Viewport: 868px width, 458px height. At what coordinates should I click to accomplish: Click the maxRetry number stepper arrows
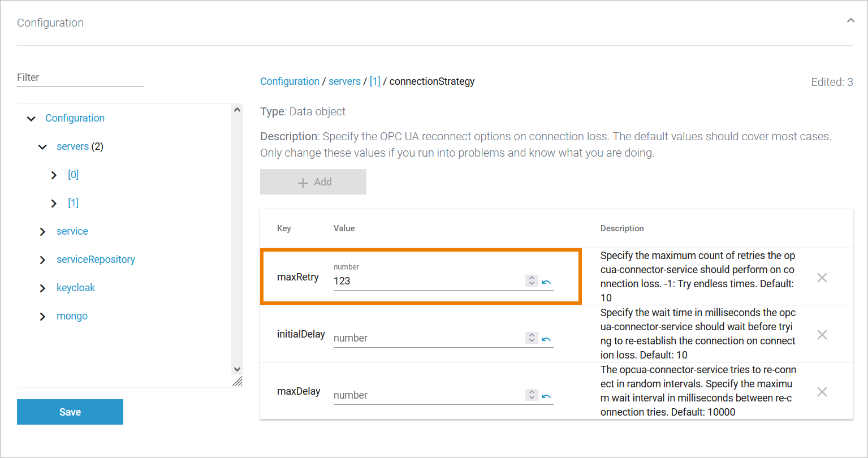pos(532,280)
